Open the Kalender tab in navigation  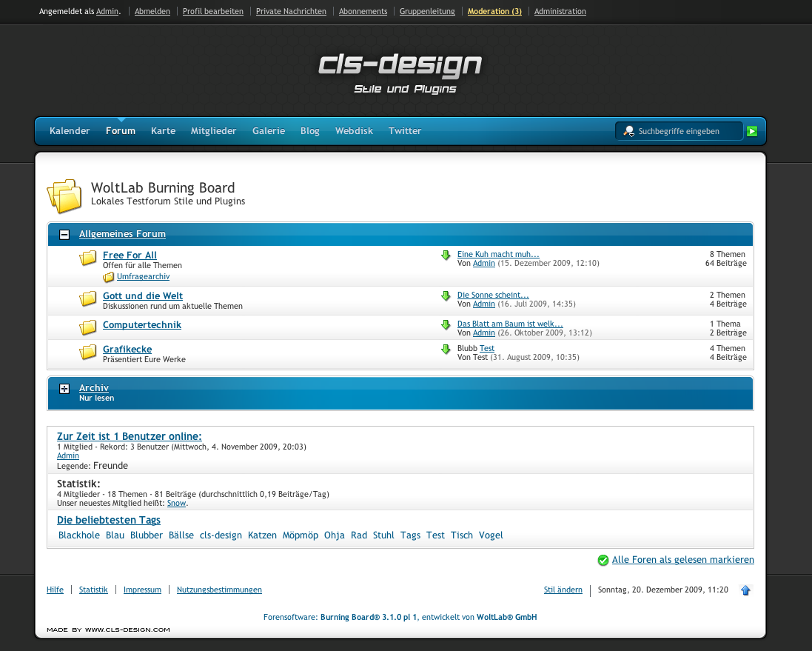70,131
